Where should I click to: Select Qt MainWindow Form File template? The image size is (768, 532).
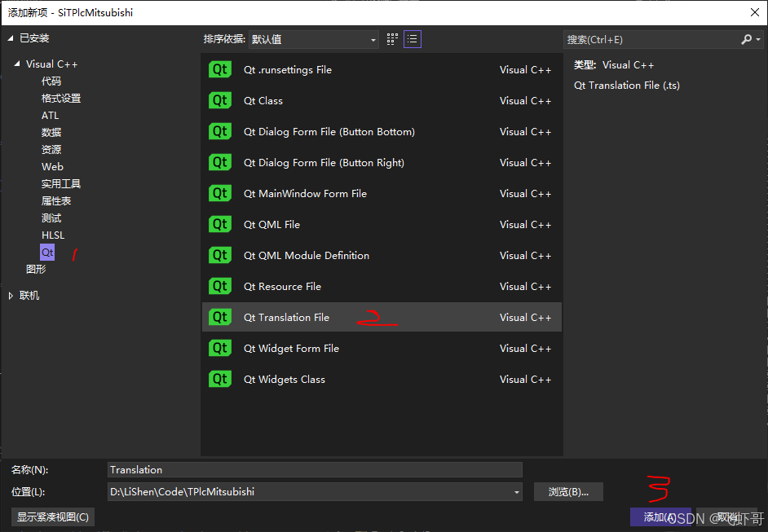[382, 193]
